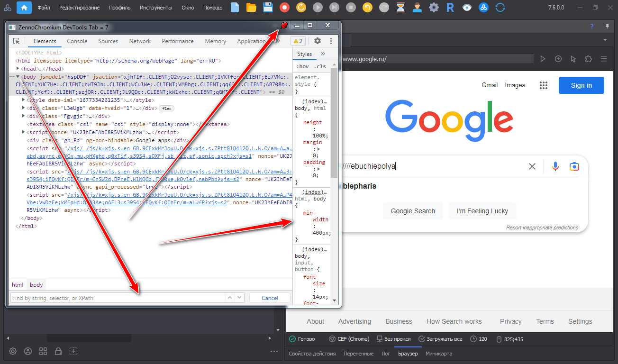The image size is (618, 364).
Task: Click the Home icon in ZennoPoster toolbar
Action: coord(24,8)
